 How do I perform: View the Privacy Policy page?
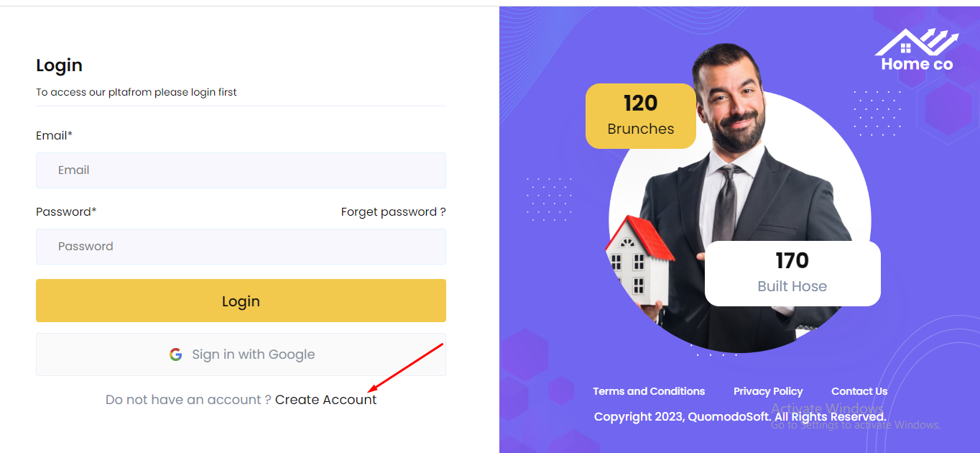[x=768, y=391]
